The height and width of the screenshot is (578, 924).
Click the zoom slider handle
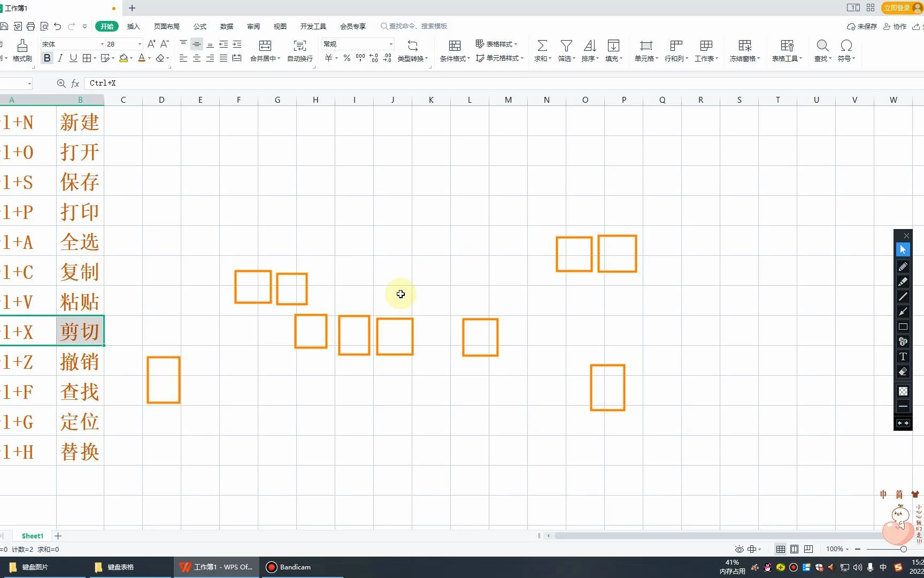(904, 549)
